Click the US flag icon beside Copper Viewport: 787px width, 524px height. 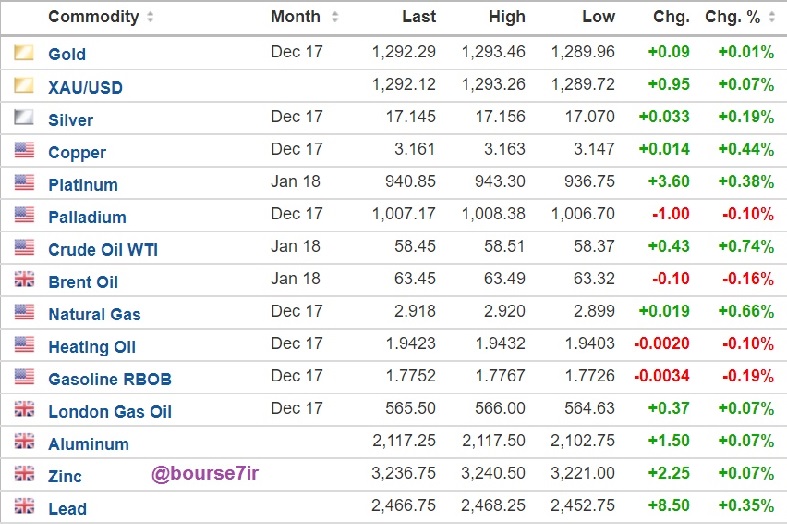pos(24,150)
